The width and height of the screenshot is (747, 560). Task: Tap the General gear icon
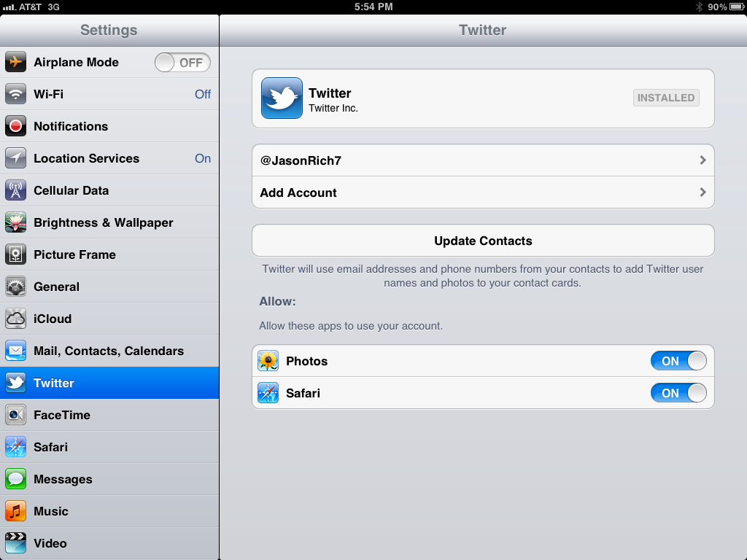(x=16, y=287)
